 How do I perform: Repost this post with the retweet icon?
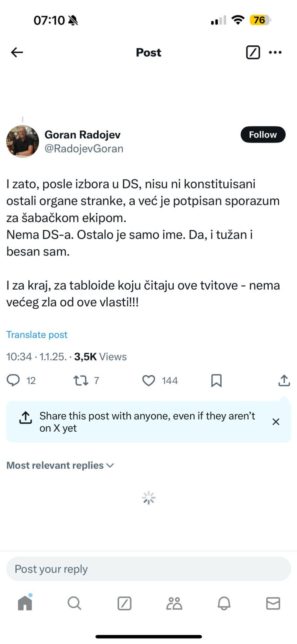[x=81, y=380]
